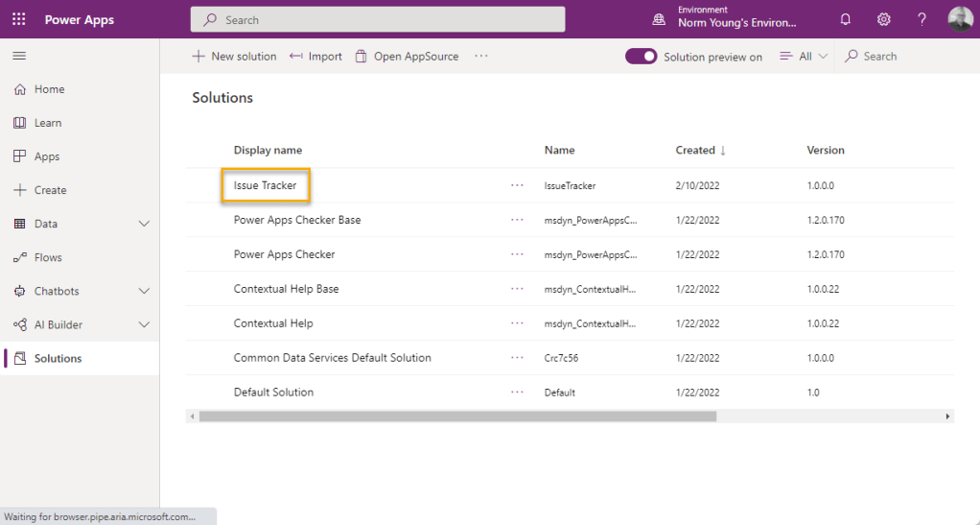Click the filter lines icon beside All
Viewport: 980px width, 525px height.
pos(786,57)
